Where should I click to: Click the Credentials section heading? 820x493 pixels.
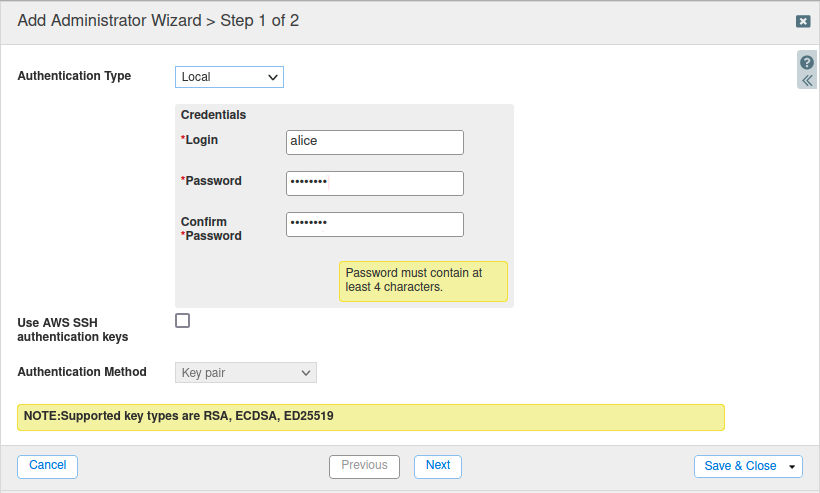[x=213, y=115]
